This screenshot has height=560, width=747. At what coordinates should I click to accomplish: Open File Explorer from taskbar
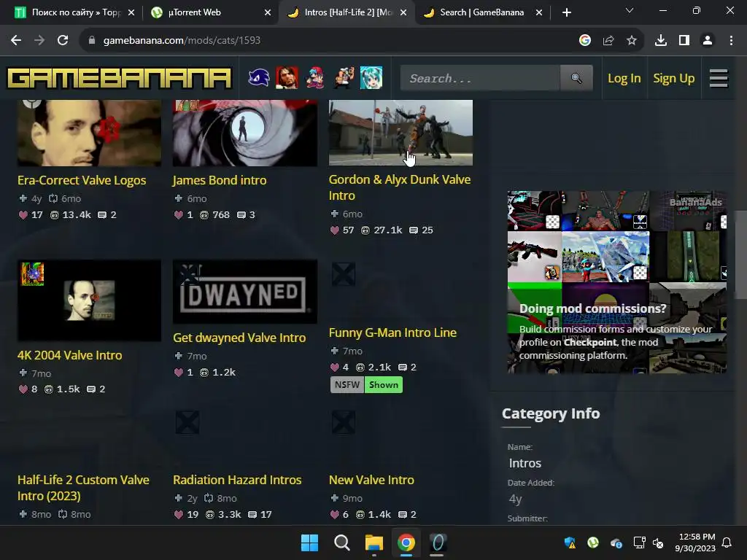click(374, 542)
